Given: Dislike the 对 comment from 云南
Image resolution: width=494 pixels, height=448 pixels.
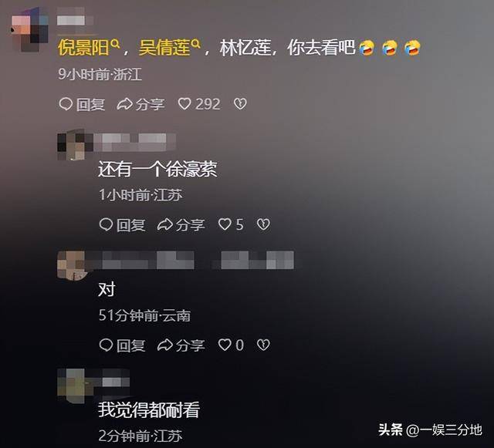Looking at the screenshot, I should tap(263, 345).
